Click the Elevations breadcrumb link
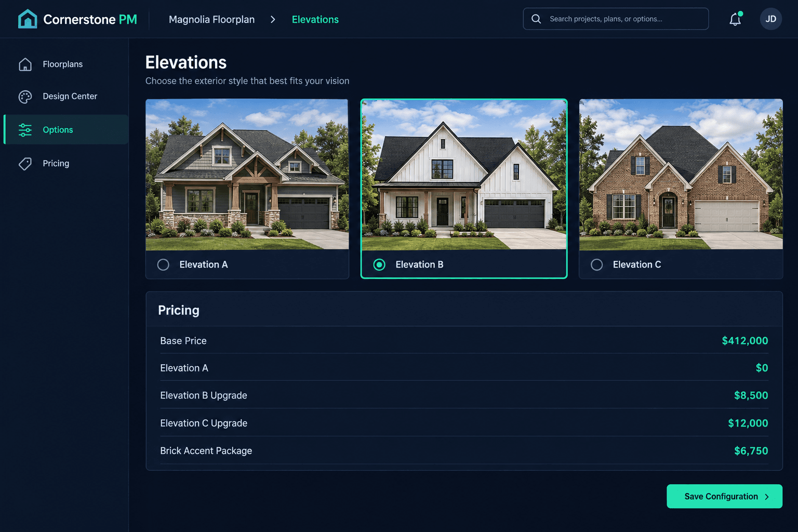Image resolution: width=798 pixels, height=532 pixels. coord(315,20)
